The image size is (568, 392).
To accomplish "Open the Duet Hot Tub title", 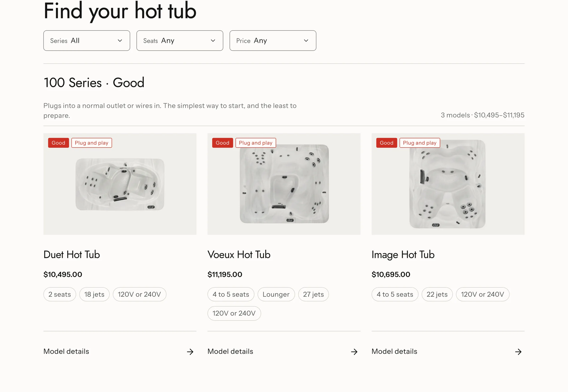I will tap(71, 254).
